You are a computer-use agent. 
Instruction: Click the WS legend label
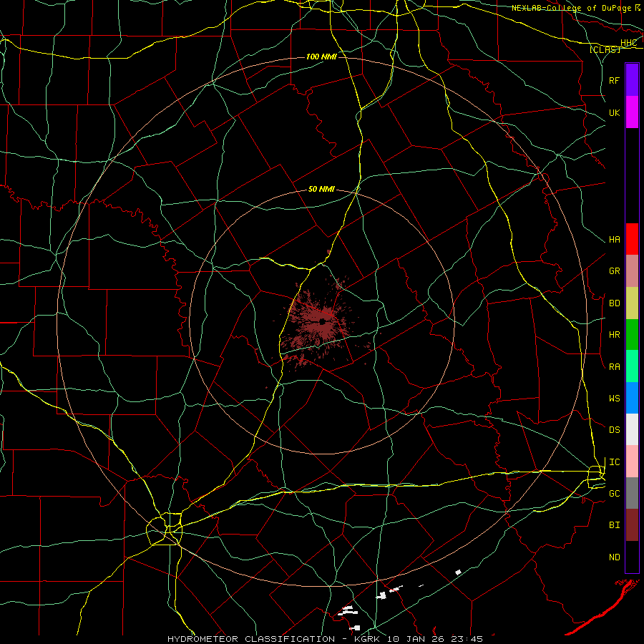click(x=614, y=398)
